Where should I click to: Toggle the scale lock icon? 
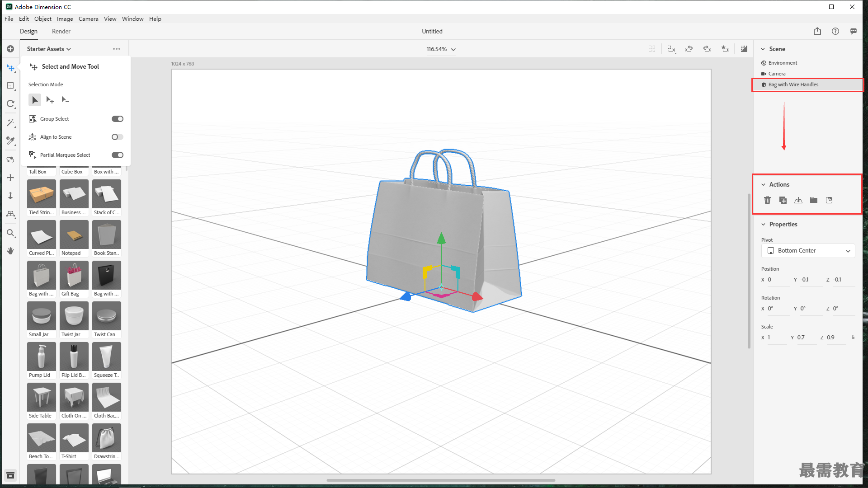pyautogui.click(x=853, y=337)
